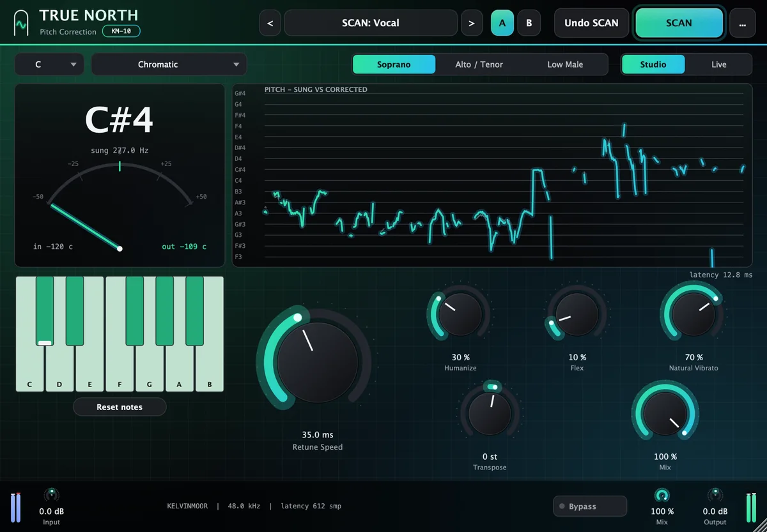This screenshot has width=767, height=532.
Task: Toggle the Bypass switch
Action: point(590,506)
